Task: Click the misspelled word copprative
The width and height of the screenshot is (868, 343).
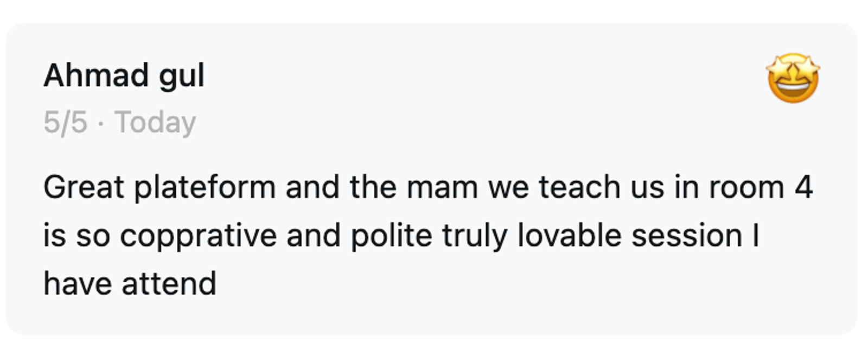Action: tap(198, 236)
